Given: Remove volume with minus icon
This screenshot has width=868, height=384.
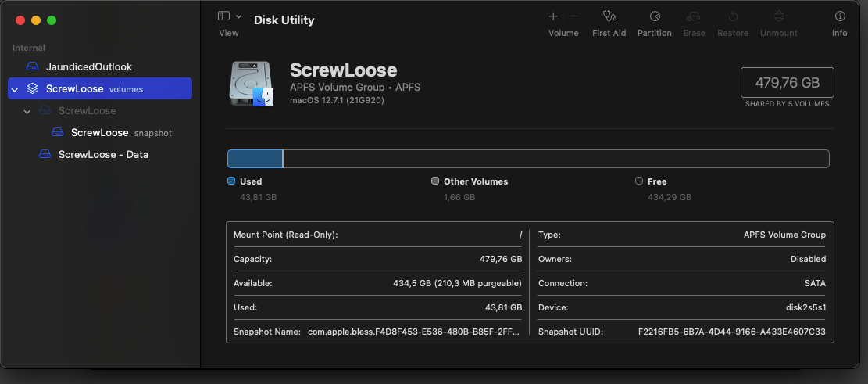Looking at the screenshot, I should point(573,16).
